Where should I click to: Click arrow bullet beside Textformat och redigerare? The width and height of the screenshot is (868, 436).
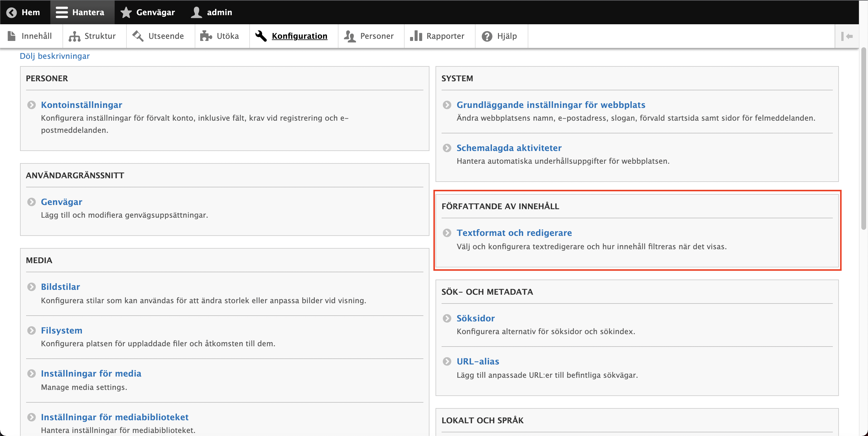pyautogui.click(x=447, y=233)
